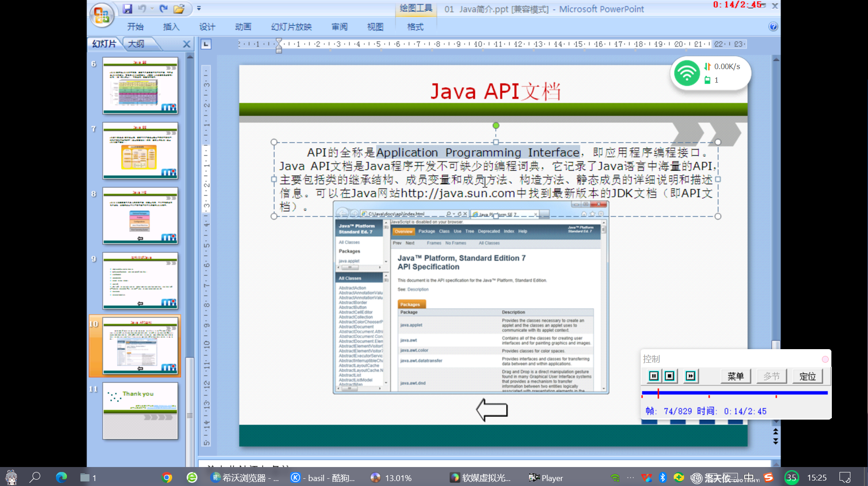Switch to the 大纲 outline tab
The height and width of the screenshot is (486, 868).
136,44
